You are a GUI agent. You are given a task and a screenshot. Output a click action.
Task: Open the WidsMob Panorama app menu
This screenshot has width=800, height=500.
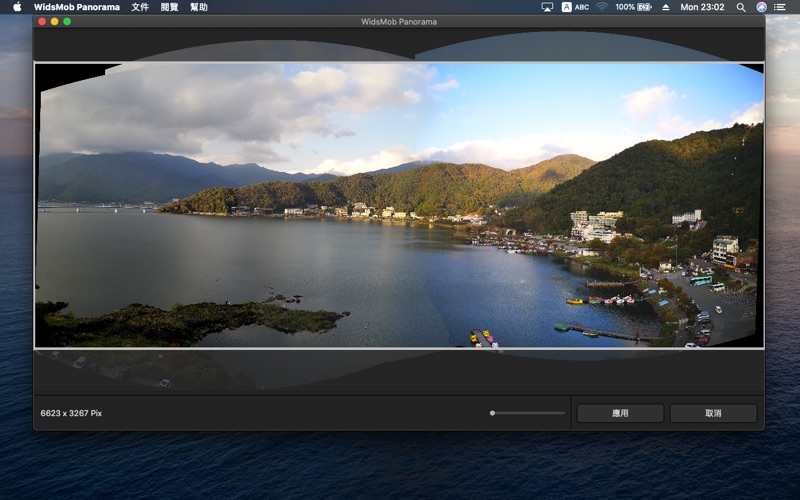76,7
